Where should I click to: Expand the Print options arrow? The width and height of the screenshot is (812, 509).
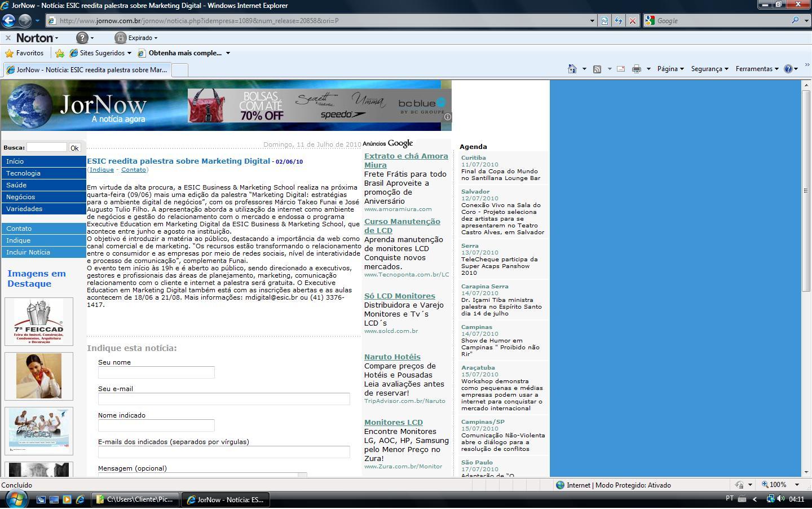point(648,69)
